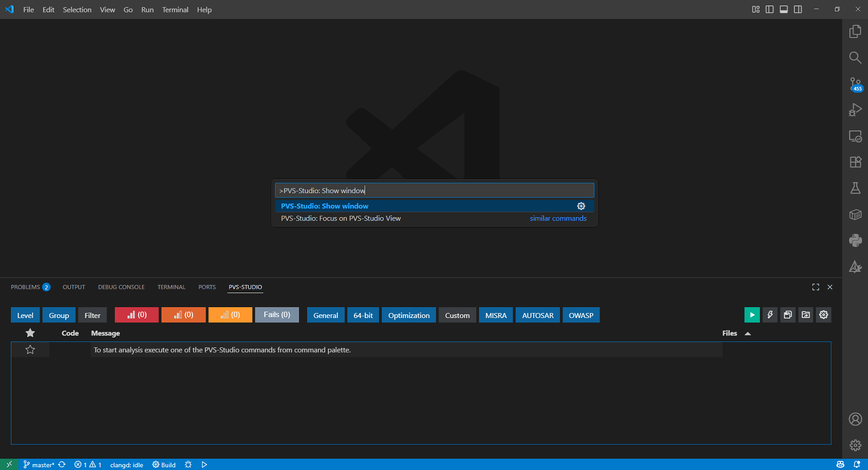The width and height of the screenshot is (868, 470).
Task: Toggle high-level warnings red filter
Action: click(137, 315)
